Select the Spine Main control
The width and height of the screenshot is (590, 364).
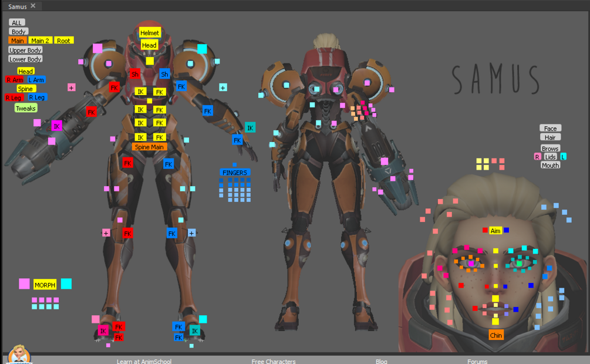tap(149, 147)
